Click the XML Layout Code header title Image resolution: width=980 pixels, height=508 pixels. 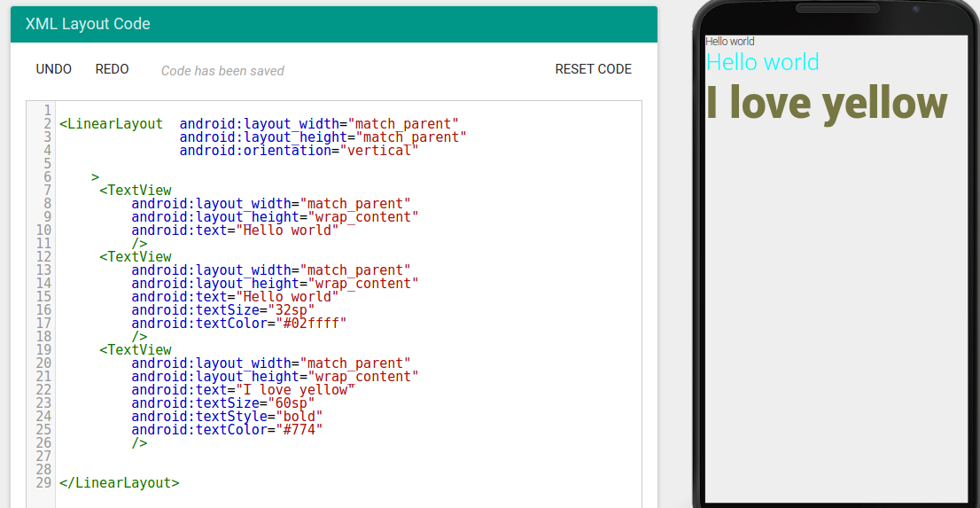coord(88,25)
